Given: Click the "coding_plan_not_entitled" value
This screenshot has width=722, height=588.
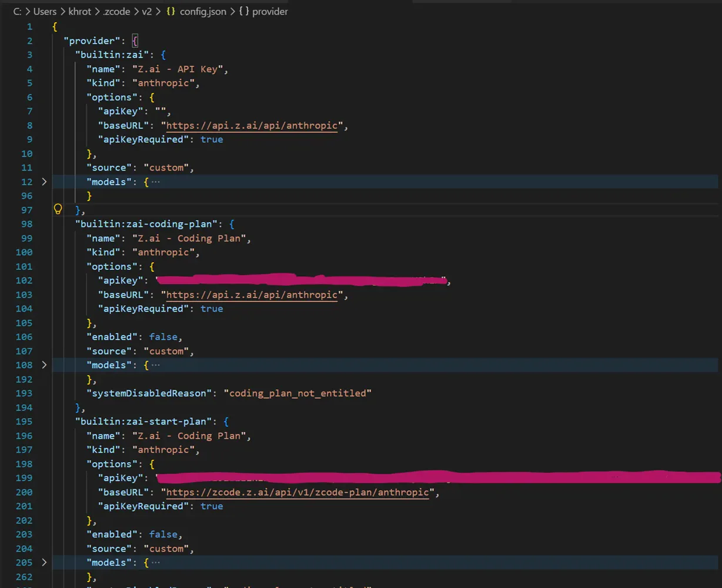Looking at the screenshot, I should point(298,393).
